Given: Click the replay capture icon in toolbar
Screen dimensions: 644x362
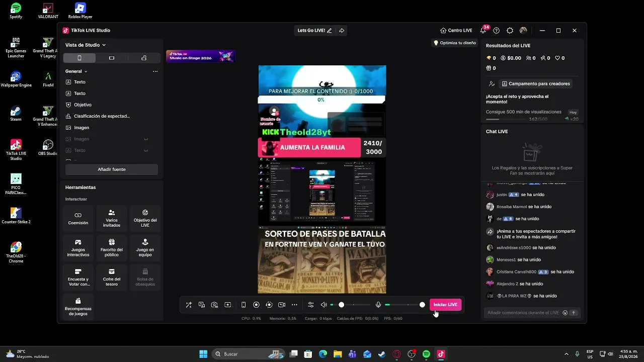Looking at the screenshot, I should (269, 305).
